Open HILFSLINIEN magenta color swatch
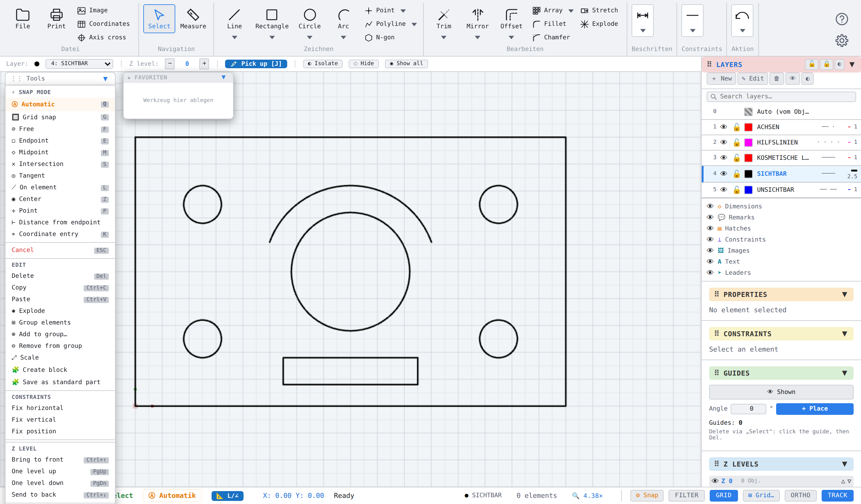Screen dimensions: 861x504 click(x=748, y=142)
